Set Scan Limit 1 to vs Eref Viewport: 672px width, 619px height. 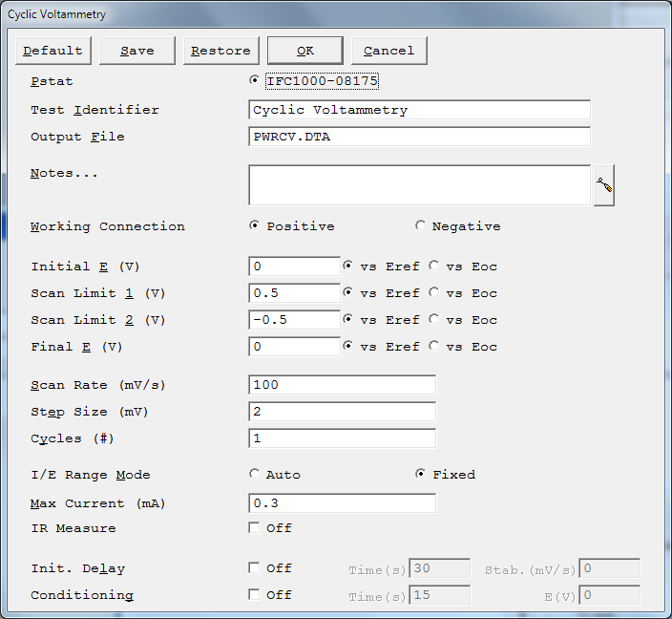click(x=348, y=292)
